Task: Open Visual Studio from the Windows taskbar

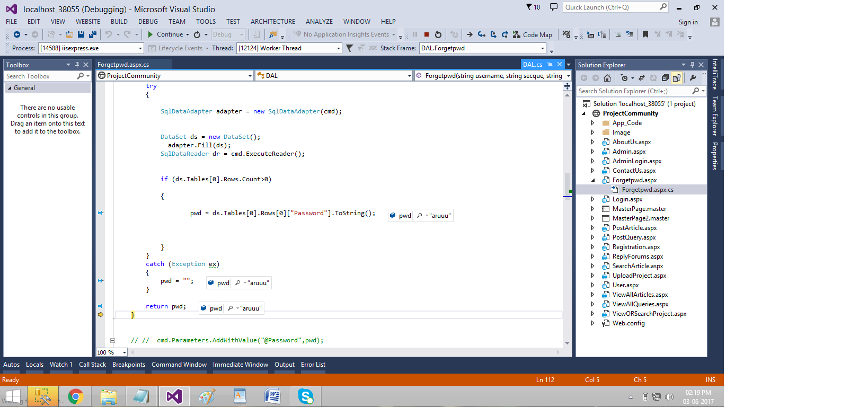Action: pos(174,396)
